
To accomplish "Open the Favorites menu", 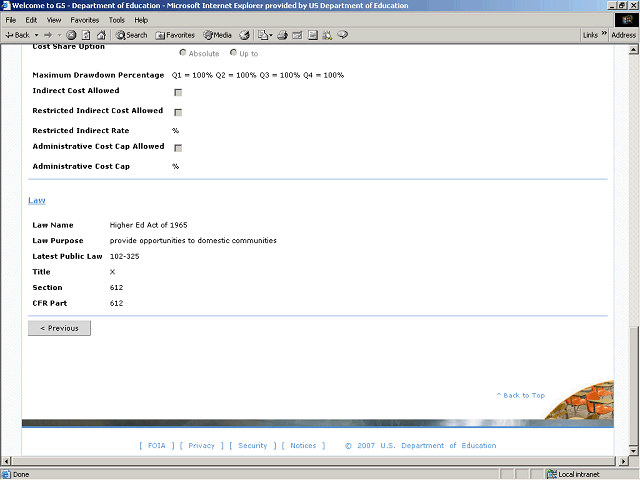I will pos(84,20).
